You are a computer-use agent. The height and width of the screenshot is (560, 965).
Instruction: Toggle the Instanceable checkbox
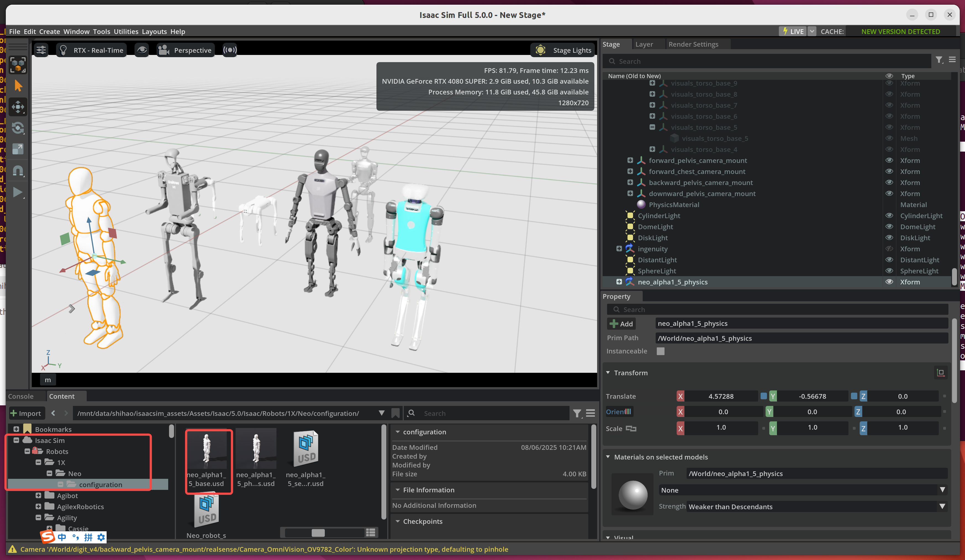point(661,351)
